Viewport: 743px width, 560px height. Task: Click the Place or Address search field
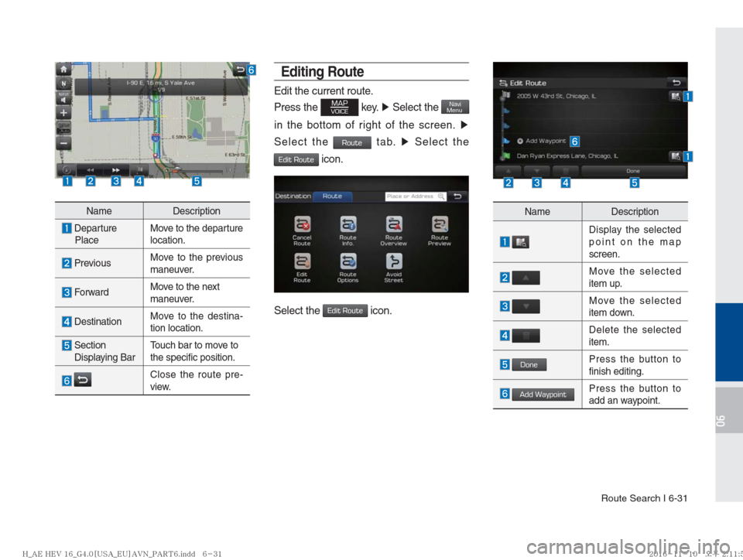[415, 196]
